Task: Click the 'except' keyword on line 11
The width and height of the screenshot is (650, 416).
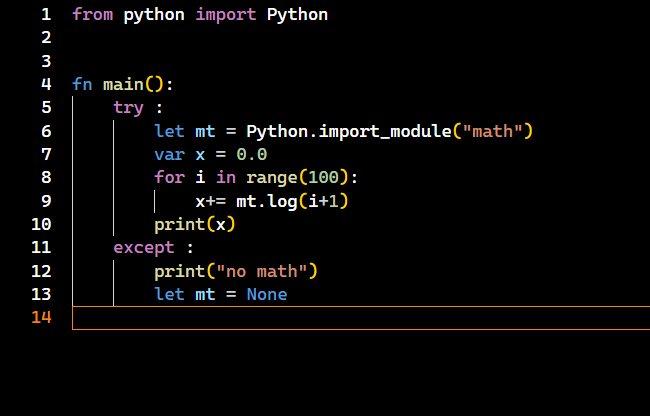Action: tap(143, 248)
